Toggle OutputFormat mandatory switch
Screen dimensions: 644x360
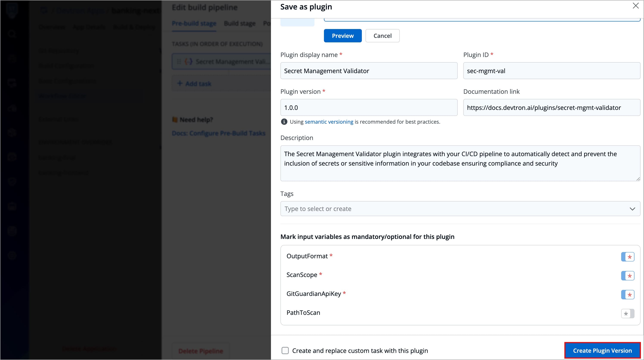tap(627, 257)
